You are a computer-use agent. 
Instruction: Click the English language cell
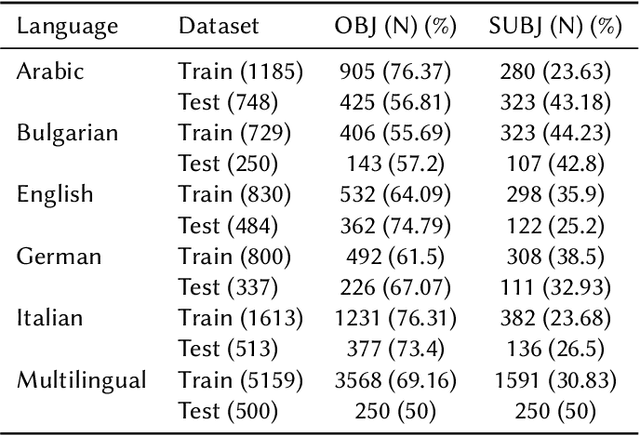pos(54,193)
